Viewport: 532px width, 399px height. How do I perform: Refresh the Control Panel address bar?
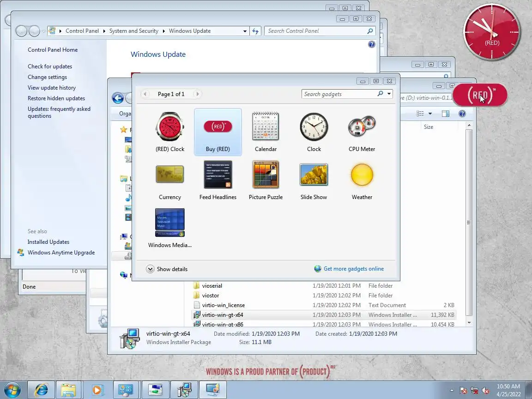(255, 31)
